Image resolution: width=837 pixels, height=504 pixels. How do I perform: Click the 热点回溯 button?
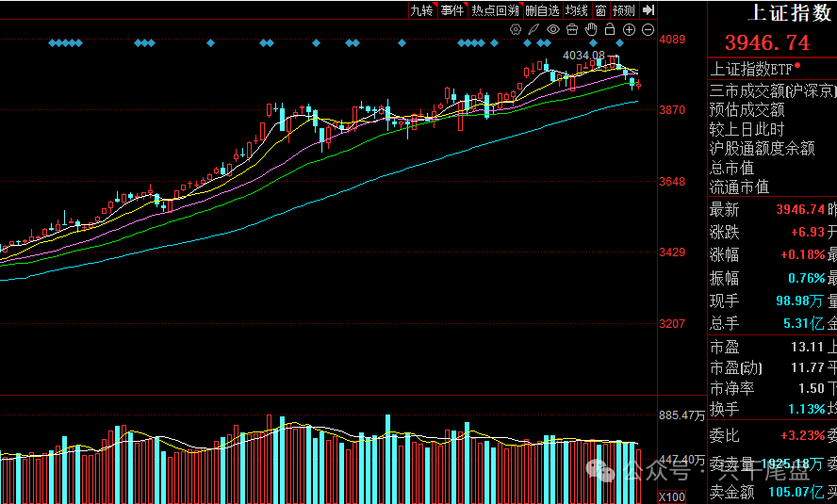(495, 10)
